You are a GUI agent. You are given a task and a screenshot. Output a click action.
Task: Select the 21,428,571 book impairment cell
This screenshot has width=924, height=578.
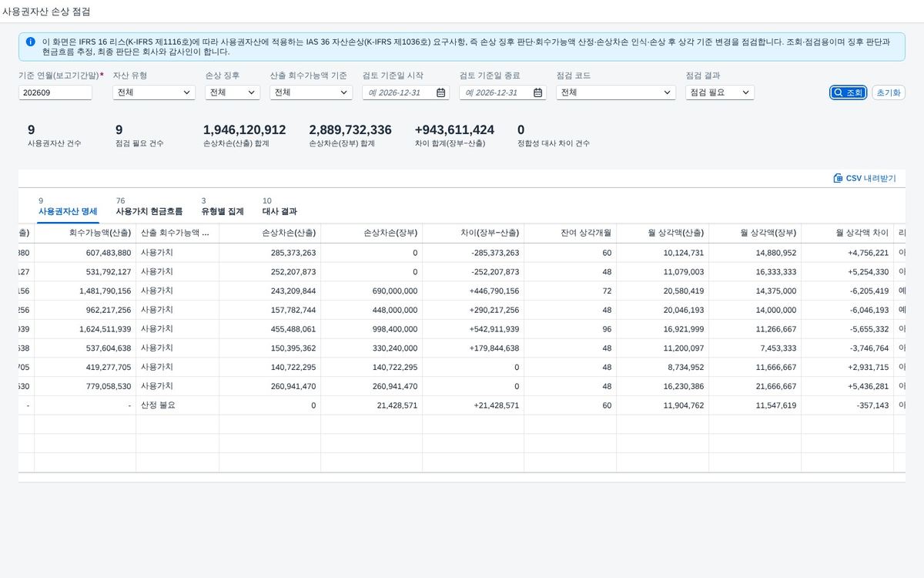(x=372, y=405)
